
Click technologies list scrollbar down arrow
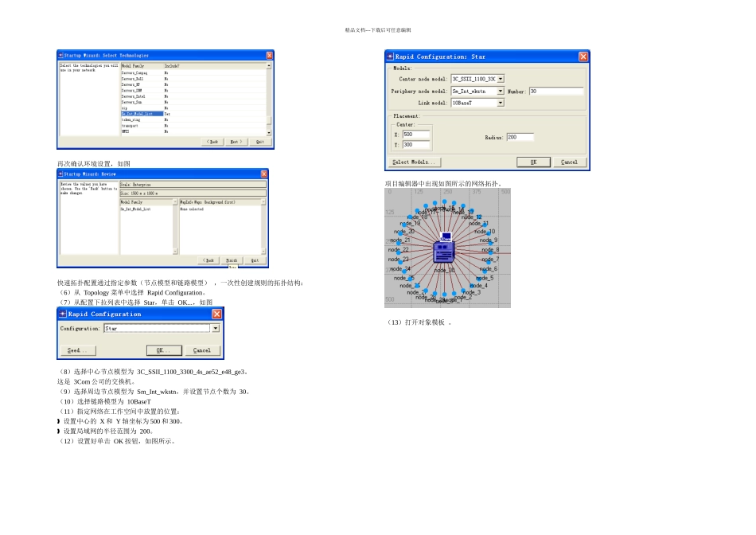269,133
